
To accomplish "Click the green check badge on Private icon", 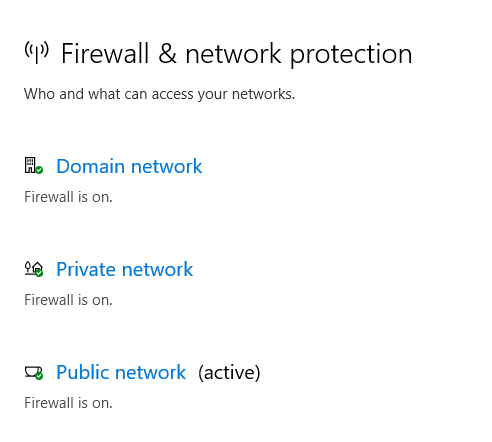I will point(39,273).
